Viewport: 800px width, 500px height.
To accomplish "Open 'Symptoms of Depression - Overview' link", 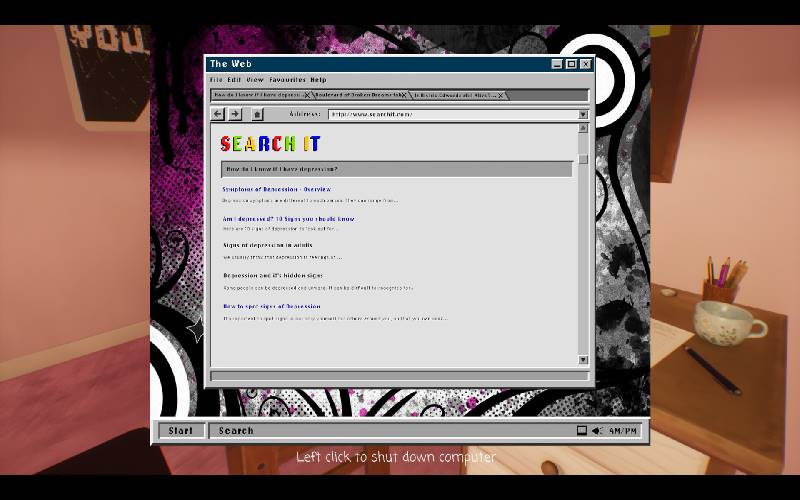I will (x=276, y=189).
